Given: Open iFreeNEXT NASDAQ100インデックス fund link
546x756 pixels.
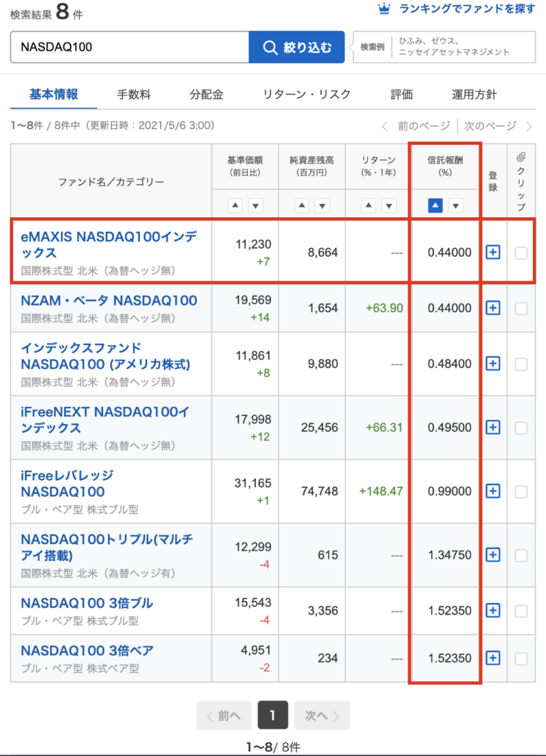Looking at the screenshot, I should 105,419.
